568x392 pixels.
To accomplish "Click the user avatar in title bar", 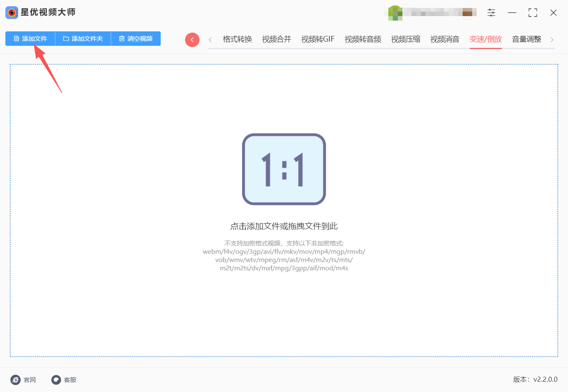I will pyautogui.click(x=395, y=13).
